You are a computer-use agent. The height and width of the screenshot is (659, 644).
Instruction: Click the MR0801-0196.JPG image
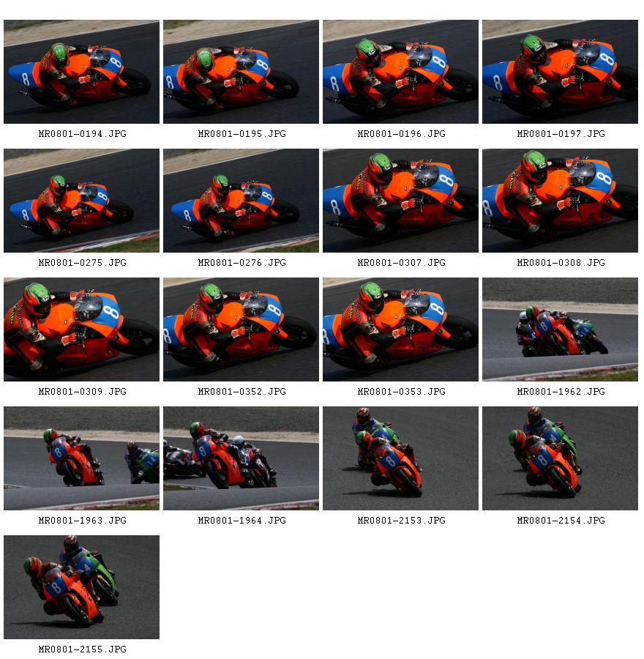(x=401, y=72)
